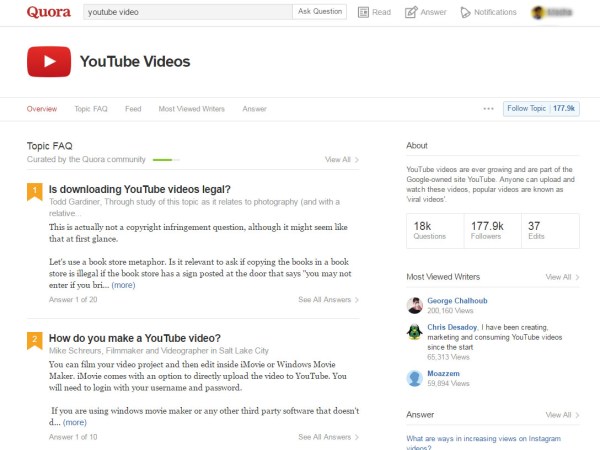Click Moazzem's default avatar
The image size is (600, 450).
[414, 378]
